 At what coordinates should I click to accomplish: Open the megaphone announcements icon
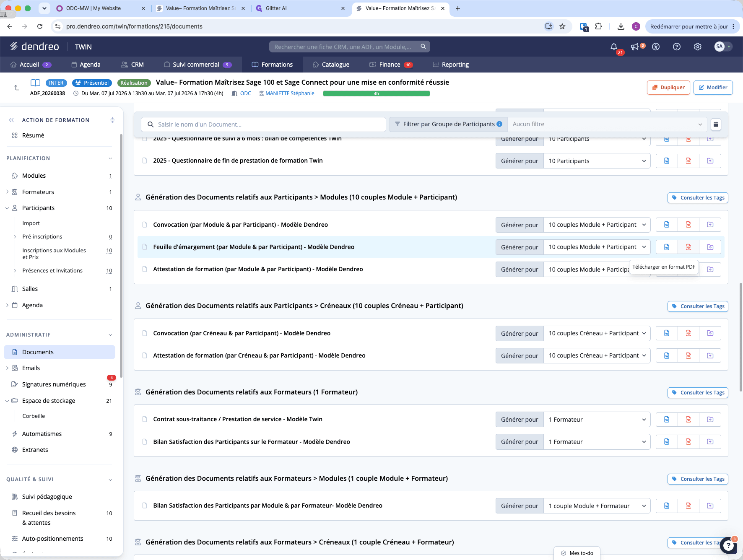tap(635, 47)
